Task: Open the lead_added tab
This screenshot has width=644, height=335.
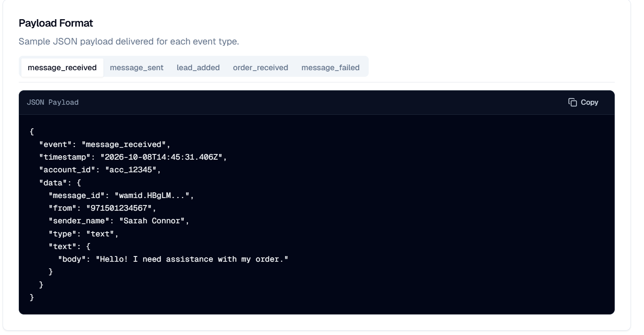Action: click(x=198, y=68)
